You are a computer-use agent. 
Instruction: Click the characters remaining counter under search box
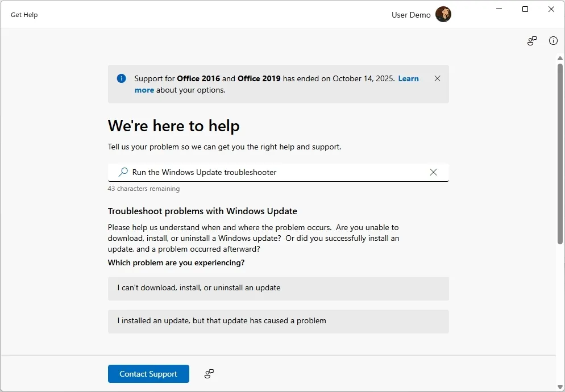tap(144, 188)
